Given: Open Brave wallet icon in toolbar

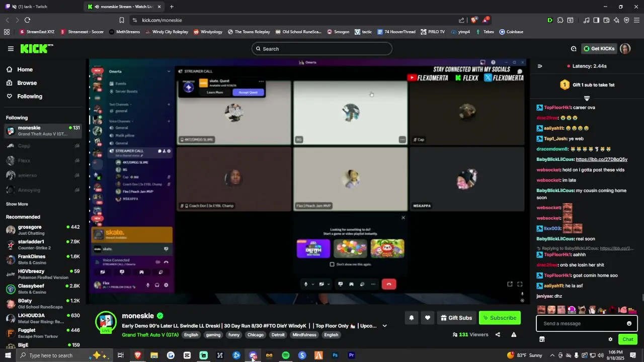Looking at the screenshot, I should (x=606, y=20).
